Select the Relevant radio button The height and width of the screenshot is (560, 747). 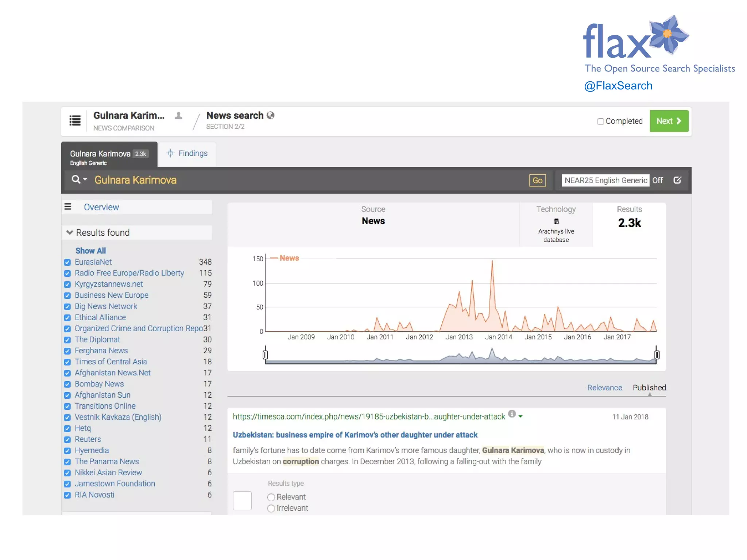click(271, 497)
